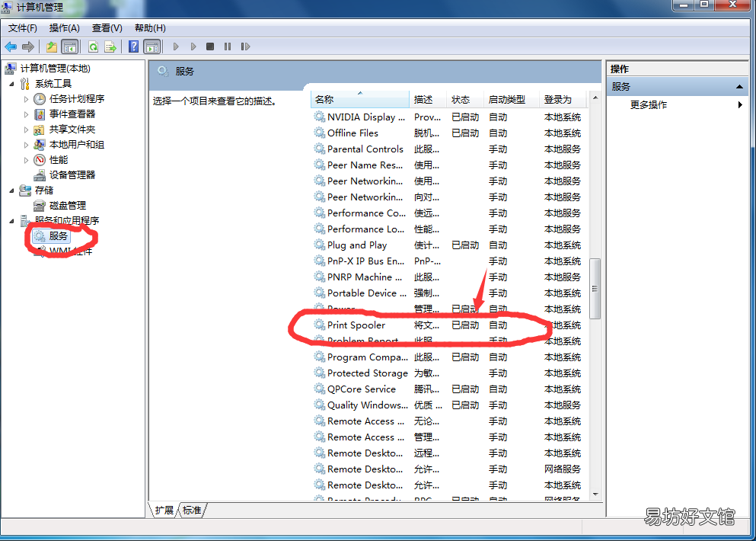Toggle the show/hide action pane icon
Viewport: 756px width, 541px height.
152,46
